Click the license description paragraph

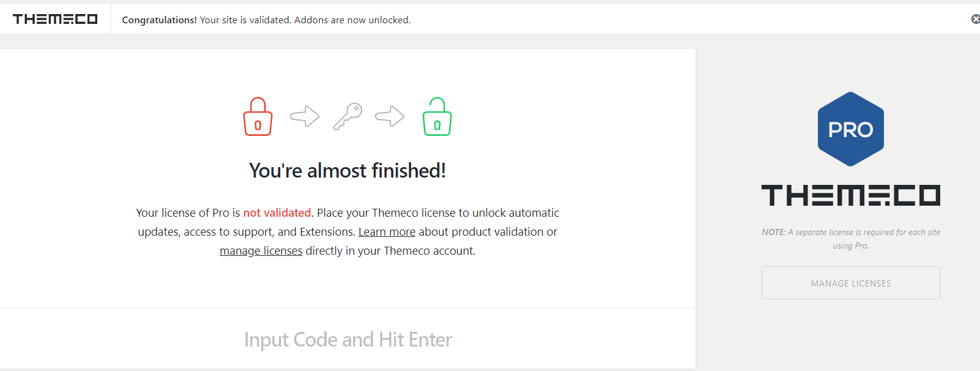point(347,232)
